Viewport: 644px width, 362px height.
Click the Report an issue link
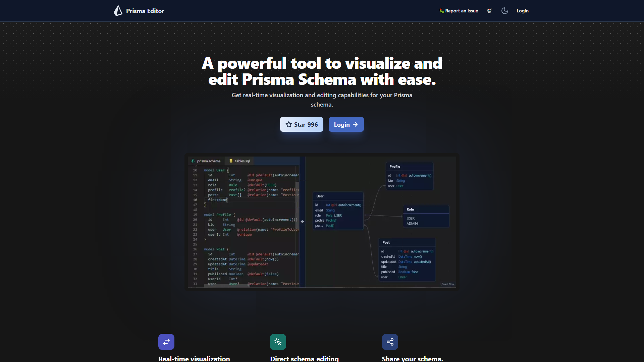(x=459, y=11)
